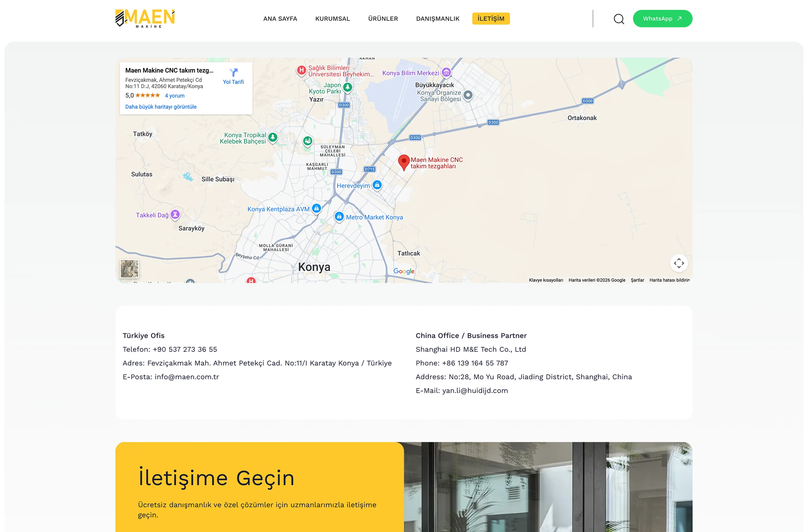
Task: Click the MAEN Makine logo
Action: click(145, 19)
